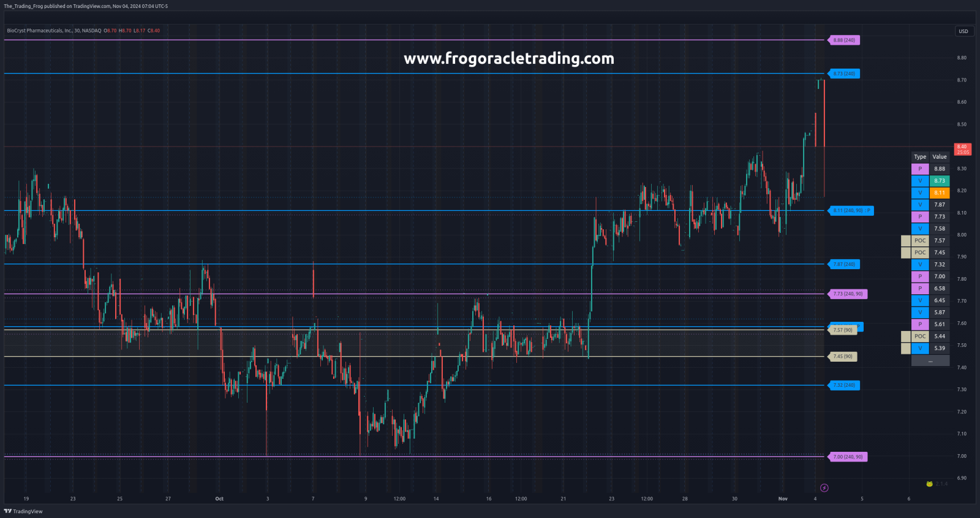This screenshot has height=518, width=980.
Task: Click the beige swatch beside POC 5.44
Action: pos(906,337)
